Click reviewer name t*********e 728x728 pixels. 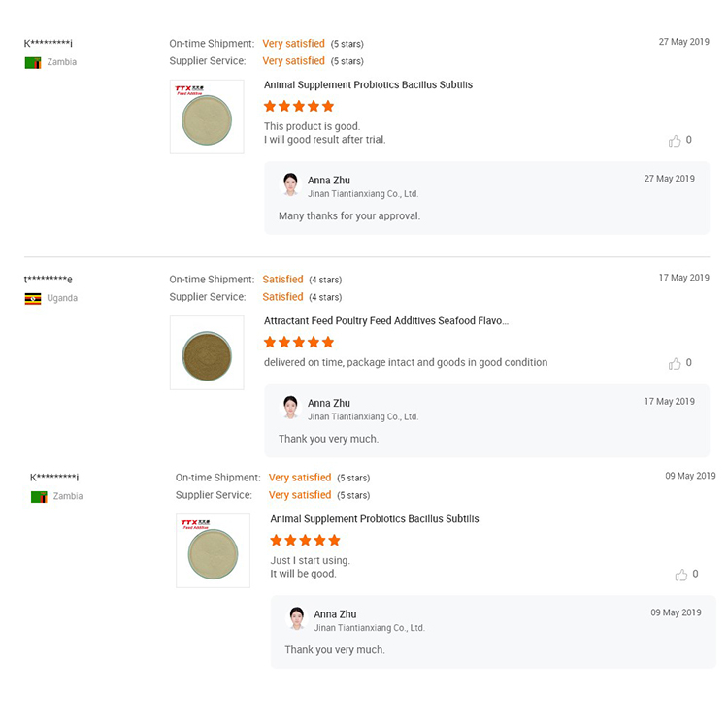pyautogui.click(x=49, y=281)
